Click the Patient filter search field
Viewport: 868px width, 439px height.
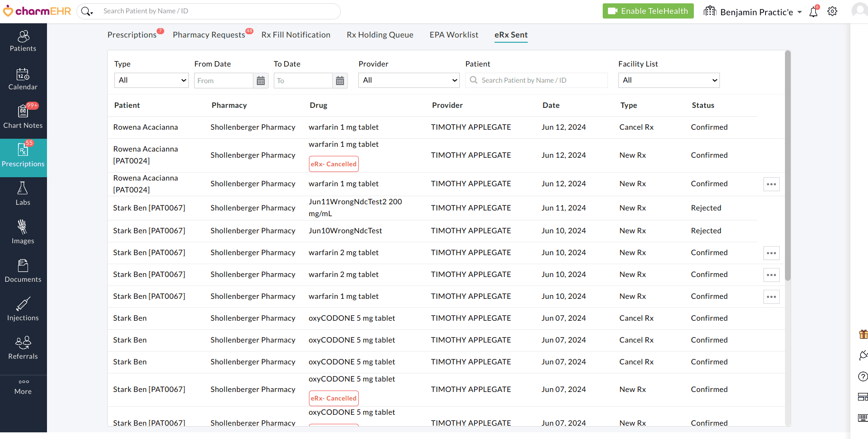coord(536,80)
